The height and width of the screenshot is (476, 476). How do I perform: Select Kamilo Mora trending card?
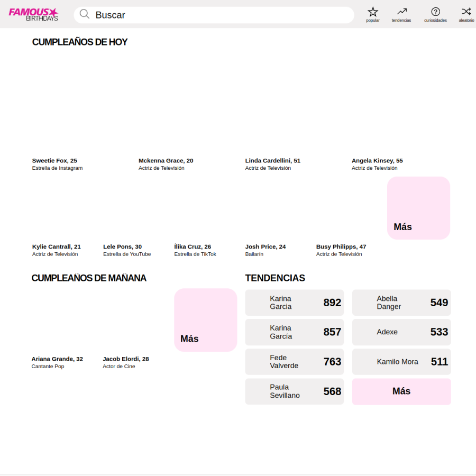(401, 362)
